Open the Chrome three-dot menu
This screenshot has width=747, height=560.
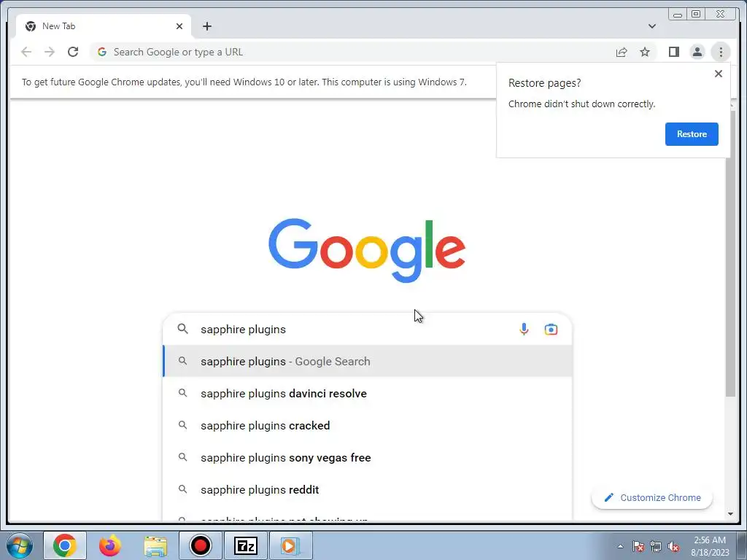tap(721, 52)
